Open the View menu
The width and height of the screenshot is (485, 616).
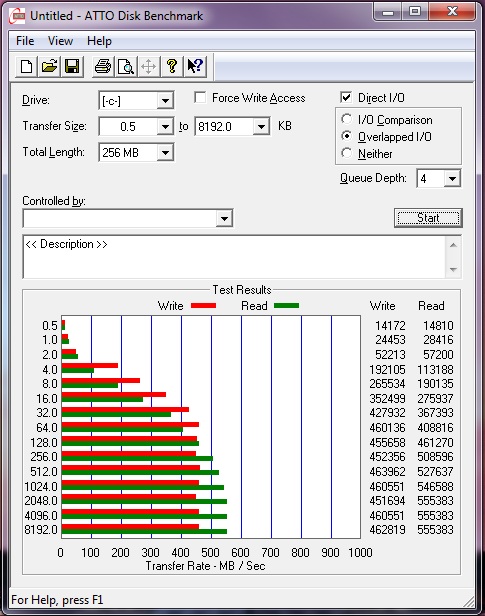[x=60, y=41]
